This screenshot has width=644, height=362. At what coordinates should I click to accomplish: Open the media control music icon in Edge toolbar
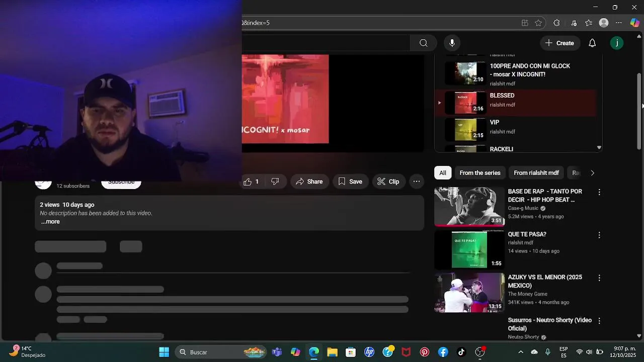(x=574, y=23)
